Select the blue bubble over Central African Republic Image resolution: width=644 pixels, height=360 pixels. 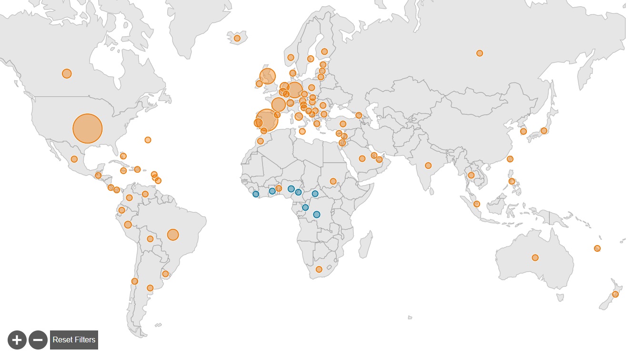click(315, 194)
